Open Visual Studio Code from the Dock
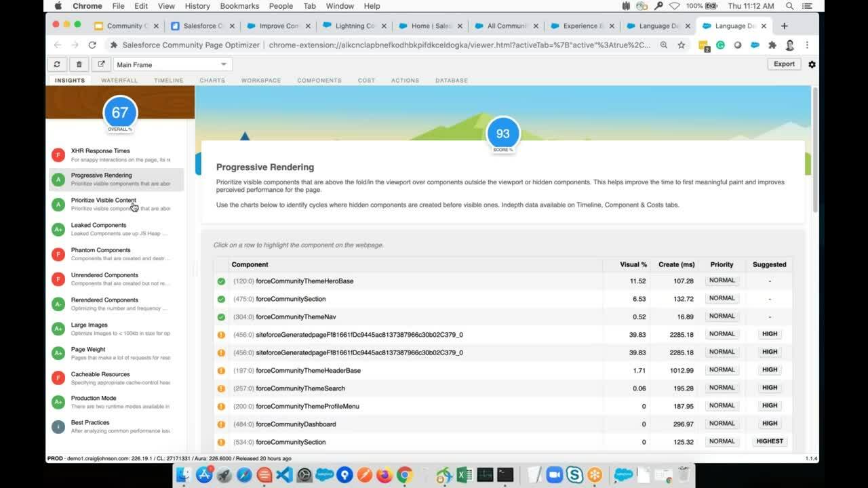This screenshot has height=488, width=868. (284, 474)
